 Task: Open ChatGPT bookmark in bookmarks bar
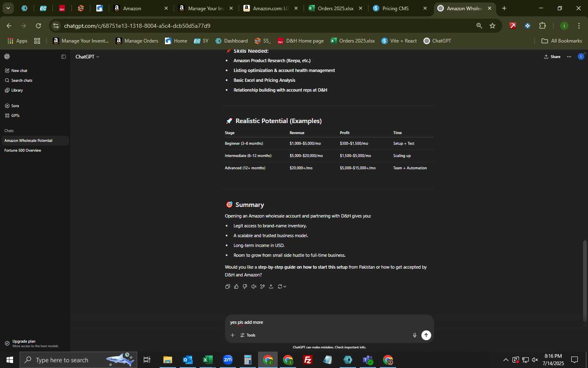[437, 41]
